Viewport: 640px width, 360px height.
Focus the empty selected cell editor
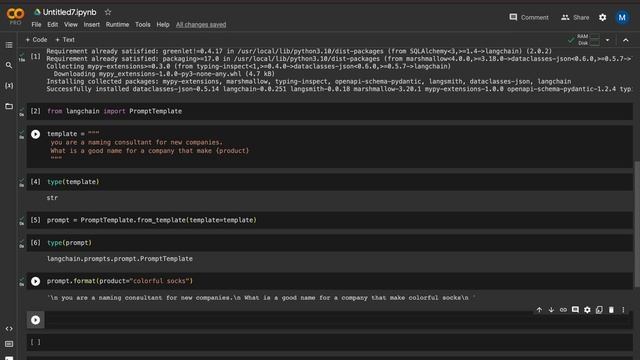(x=339, y=320)
